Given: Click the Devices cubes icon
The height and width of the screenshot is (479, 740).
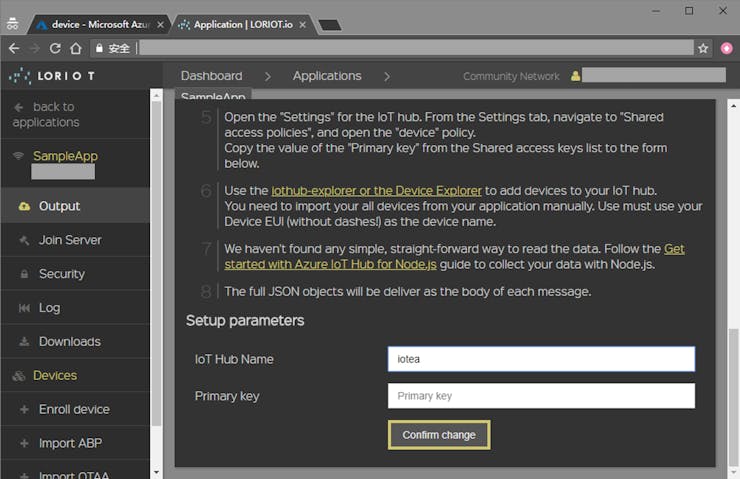Looking at the screenshot, I should tap(18, 376).
